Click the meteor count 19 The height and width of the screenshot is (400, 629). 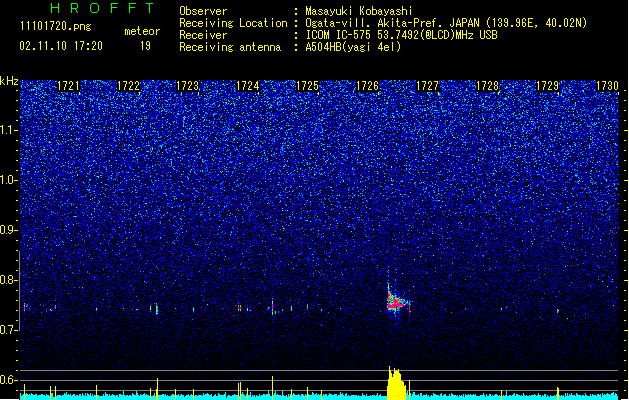[x=145, y=46]
